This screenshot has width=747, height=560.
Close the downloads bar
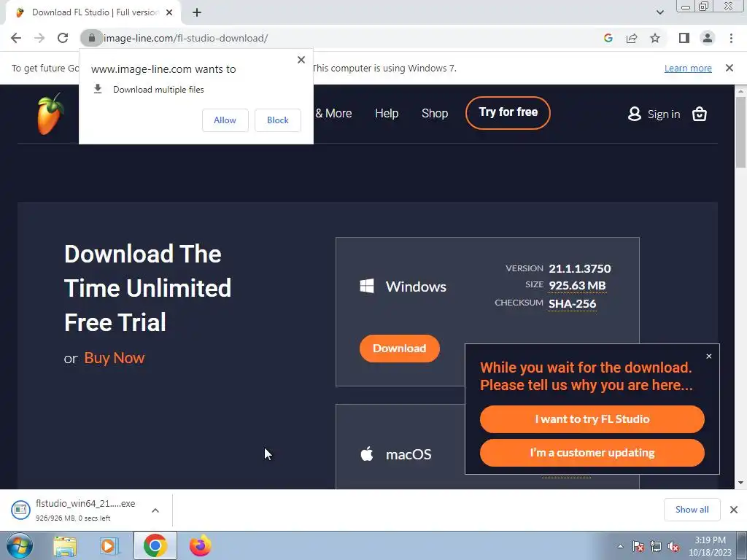(734, 510)
